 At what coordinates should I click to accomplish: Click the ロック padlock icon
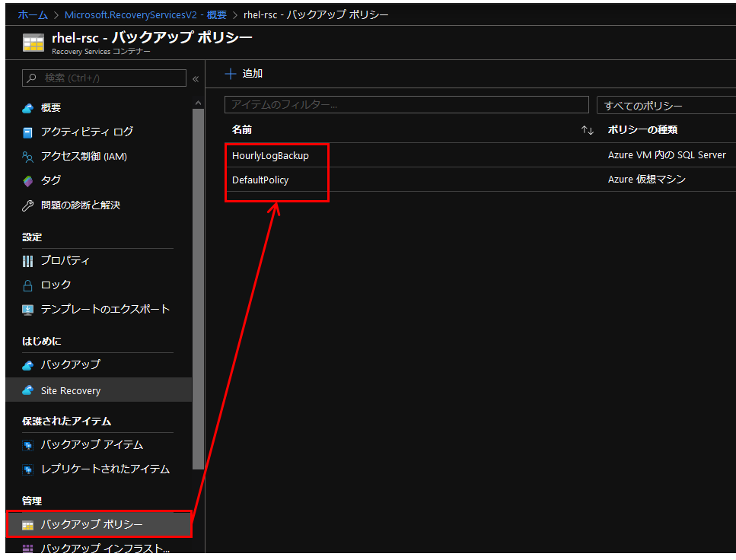[27, 285]
